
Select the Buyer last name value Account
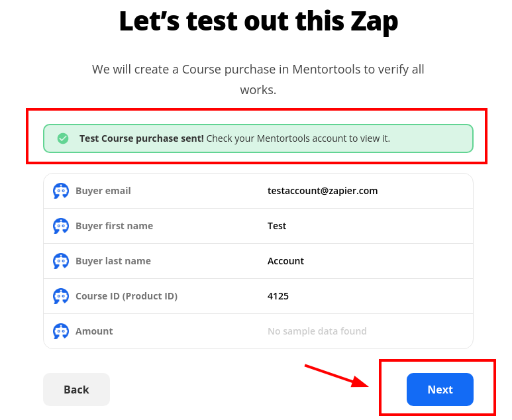(x=285, y=261)
